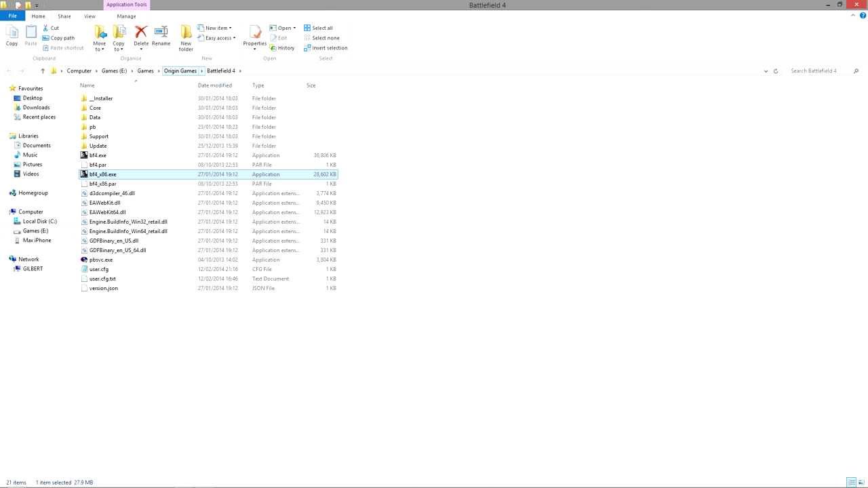Show file History
This screenshot has height=488, width=868.
click(x=282, y=48)
